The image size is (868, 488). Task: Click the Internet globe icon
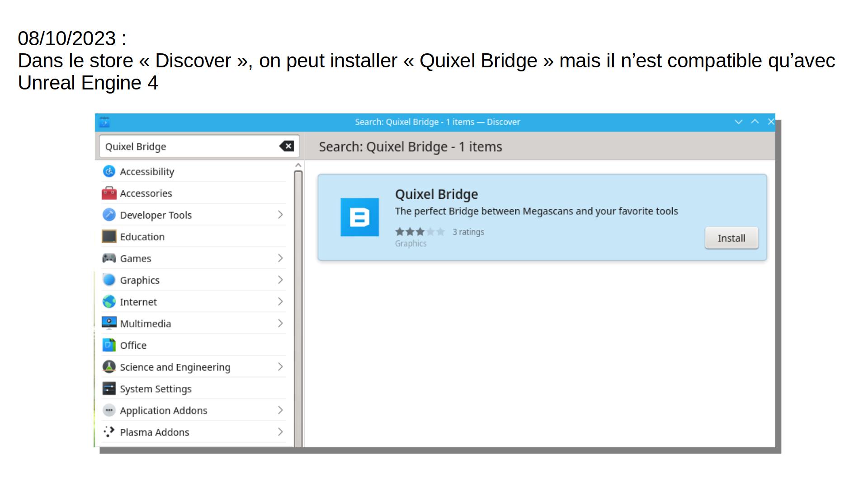click(x=109, y=301)
